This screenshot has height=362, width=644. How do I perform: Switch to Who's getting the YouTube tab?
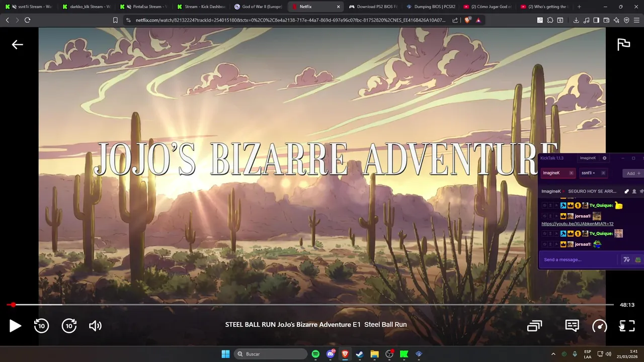[x=545, y=7]
